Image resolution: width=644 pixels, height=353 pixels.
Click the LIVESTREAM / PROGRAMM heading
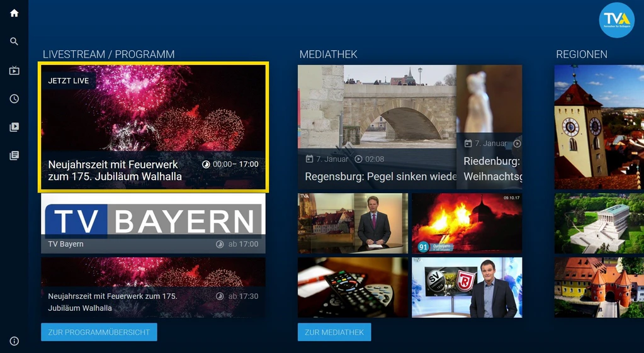coord(109,54)
